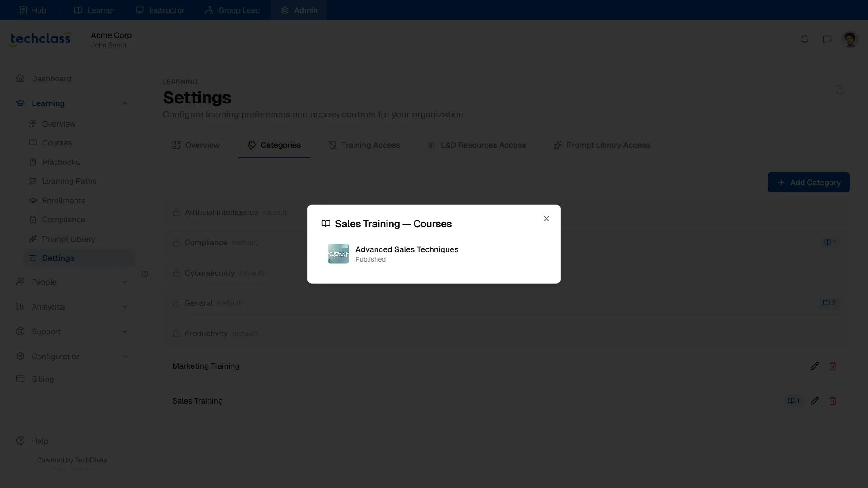
Task: Open Enrollments in the sidebar
Action: pyautogui.click(x=64, y=201)
